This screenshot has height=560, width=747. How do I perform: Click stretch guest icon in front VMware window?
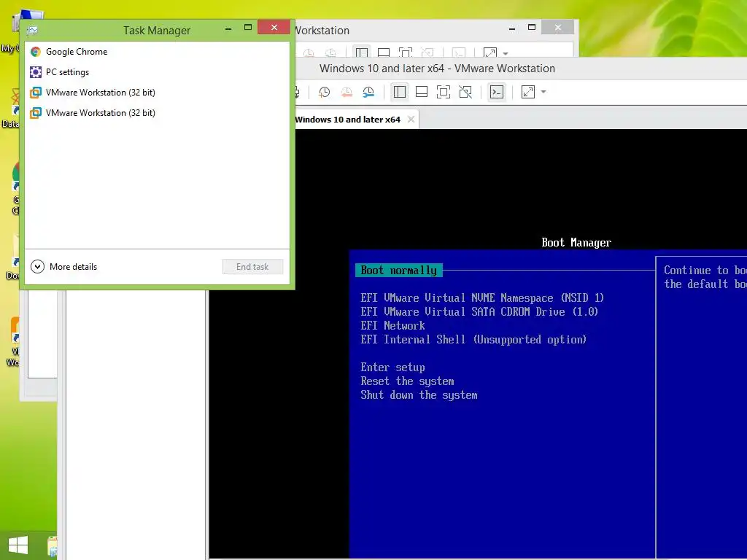(528, 92)
